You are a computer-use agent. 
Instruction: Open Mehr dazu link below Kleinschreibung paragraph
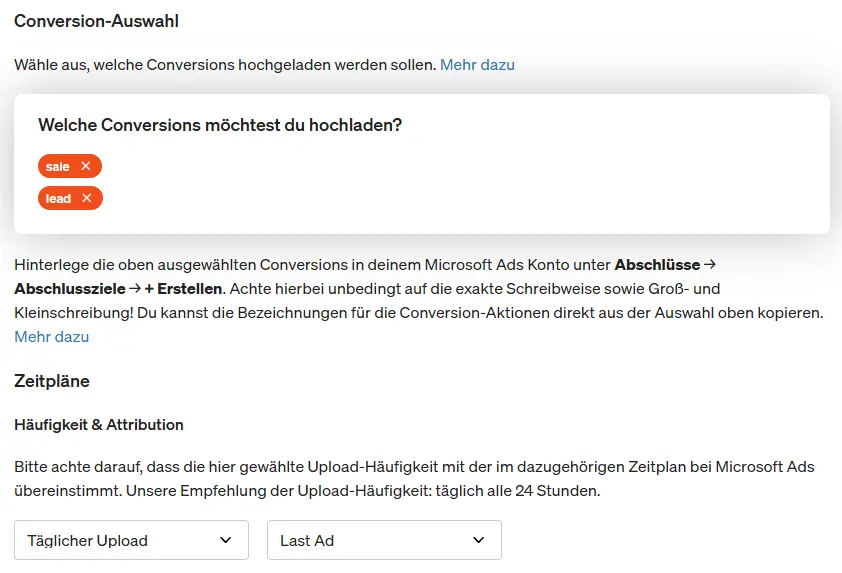52,337
